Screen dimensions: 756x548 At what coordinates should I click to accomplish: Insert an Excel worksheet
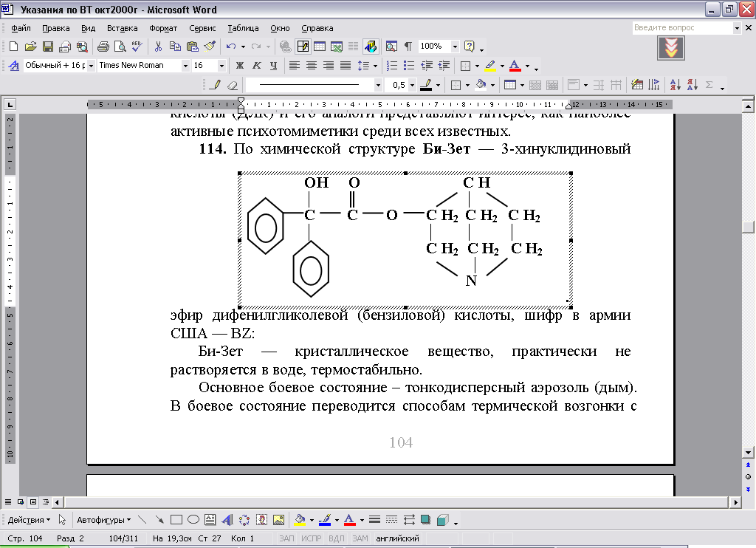pyautogui.click(x=337, y=47)
